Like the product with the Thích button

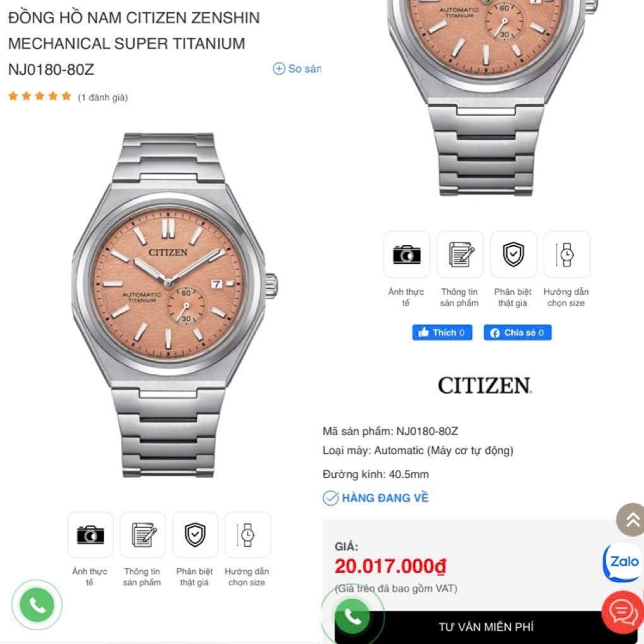tap(442, 332)
